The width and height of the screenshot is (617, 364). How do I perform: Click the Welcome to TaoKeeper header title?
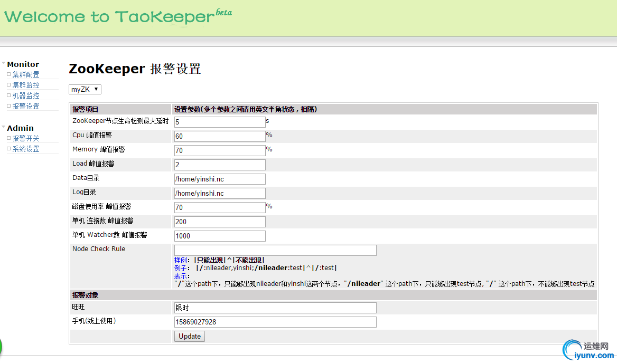tap(118, 16)
